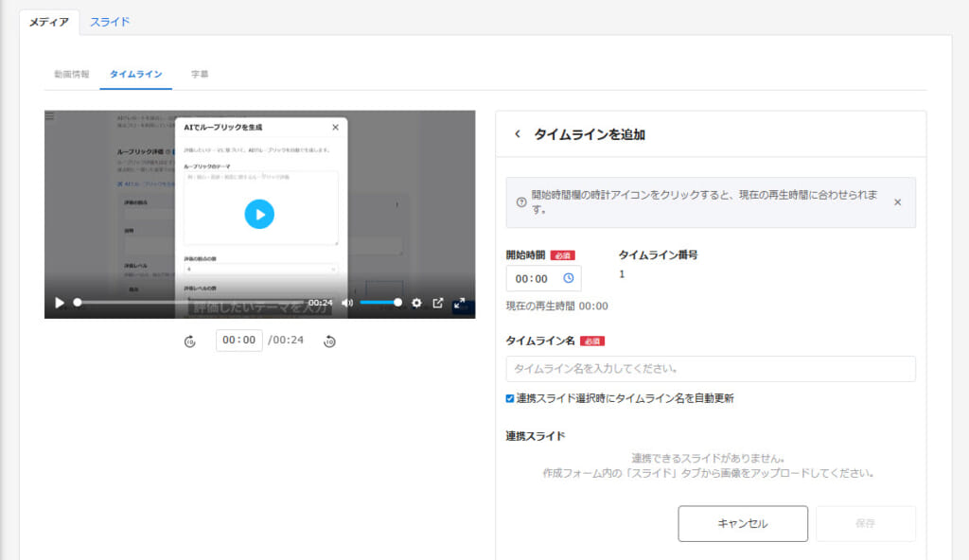Click the clock icon in 開始時間 field
Viewport: 969px width, 560px height.
point(569,278)
